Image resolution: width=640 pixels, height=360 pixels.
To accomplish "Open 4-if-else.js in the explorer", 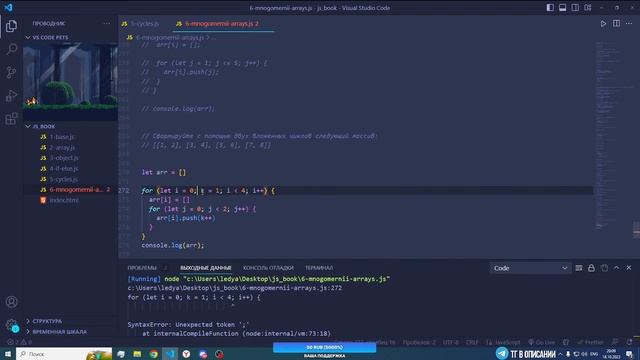I will (x=64, y=169).
